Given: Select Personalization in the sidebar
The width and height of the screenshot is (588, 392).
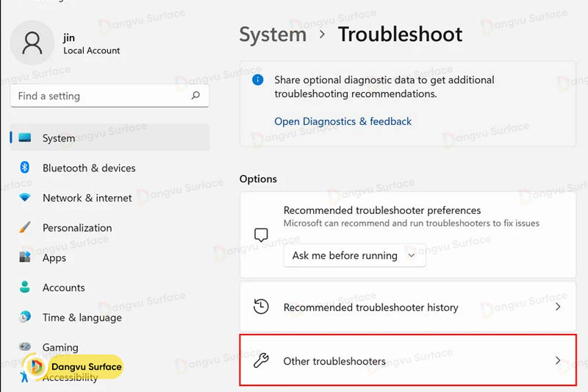Looking at the screenshot, I should pyautogui.click(x=110, y=228).
